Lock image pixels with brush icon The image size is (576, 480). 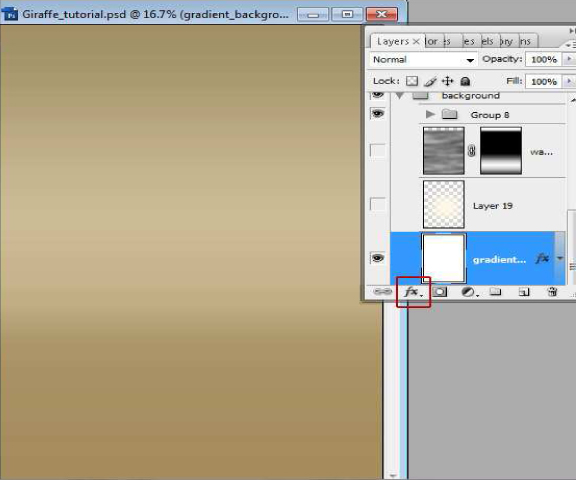(430, 81)
